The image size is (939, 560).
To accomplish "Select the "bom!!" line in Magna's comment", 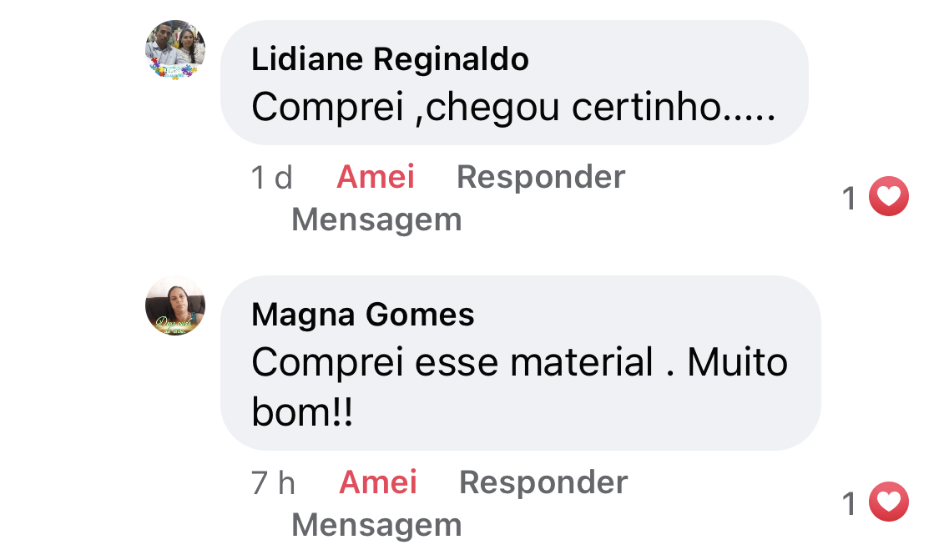I will [x=302, y=413].
